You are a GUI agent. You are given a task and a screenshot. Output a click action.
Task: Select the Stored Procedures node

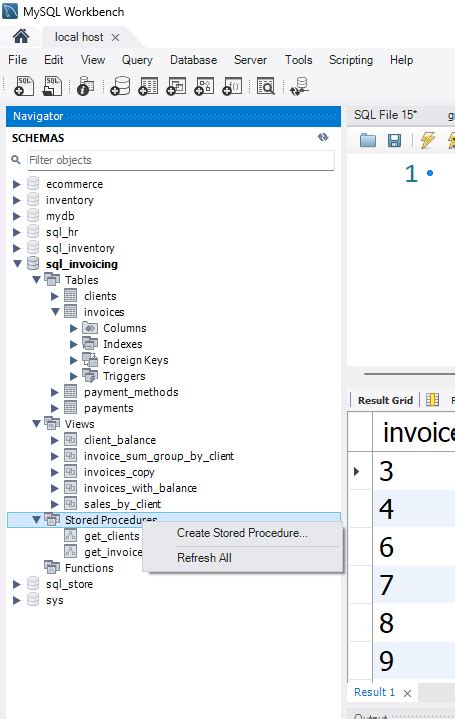click(x=174, y=520)
